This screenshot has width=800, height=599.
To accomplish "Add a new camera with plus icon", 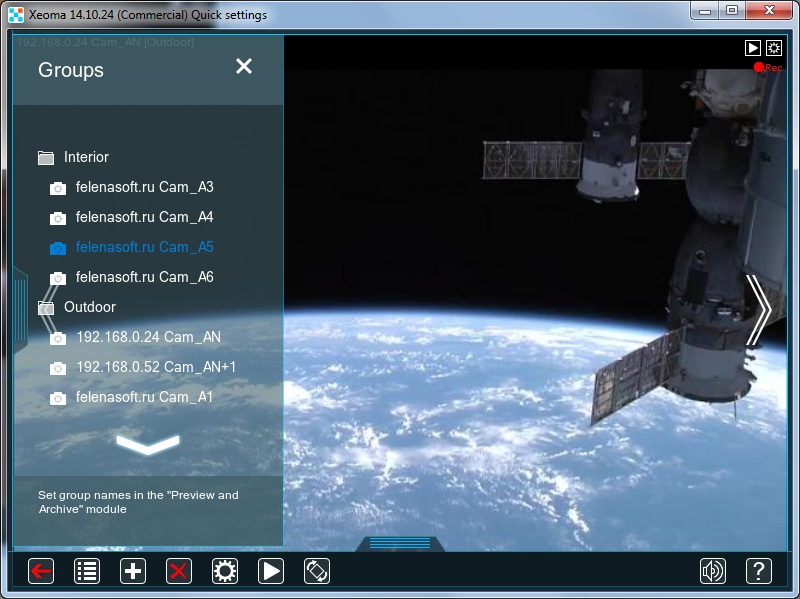I will pyautogui.click(x=133, y=570).
